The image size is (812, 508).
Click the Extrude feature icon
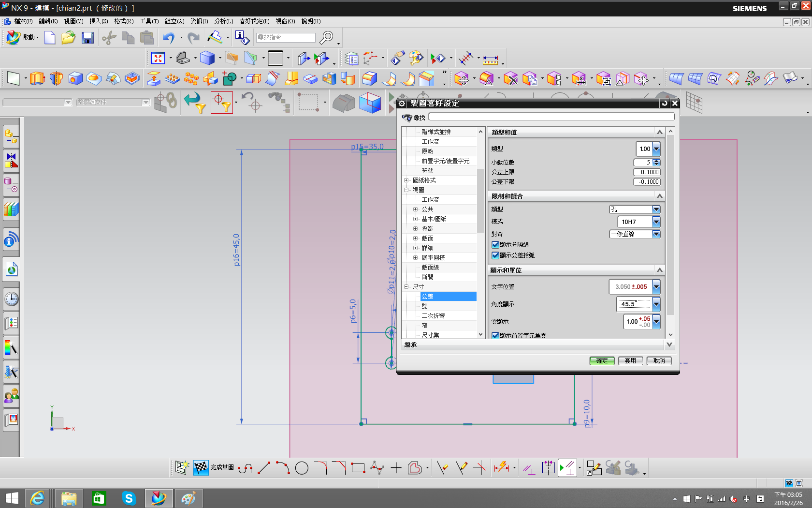(37, 78)
